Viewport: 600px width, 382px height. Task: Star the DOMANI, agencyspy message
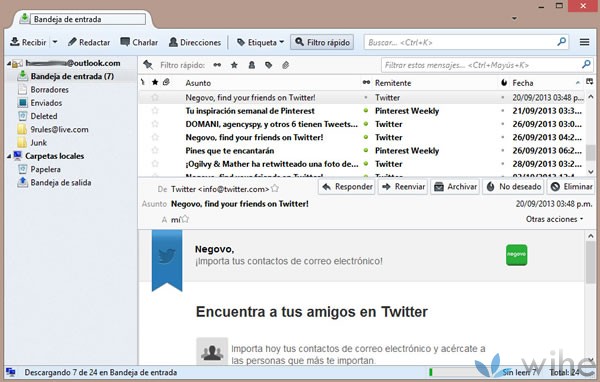(x=155, y=124)
